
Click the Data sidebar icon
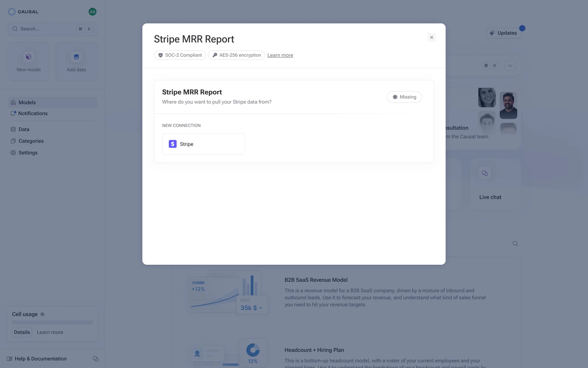pyautogui.click(x=13, y=129)
